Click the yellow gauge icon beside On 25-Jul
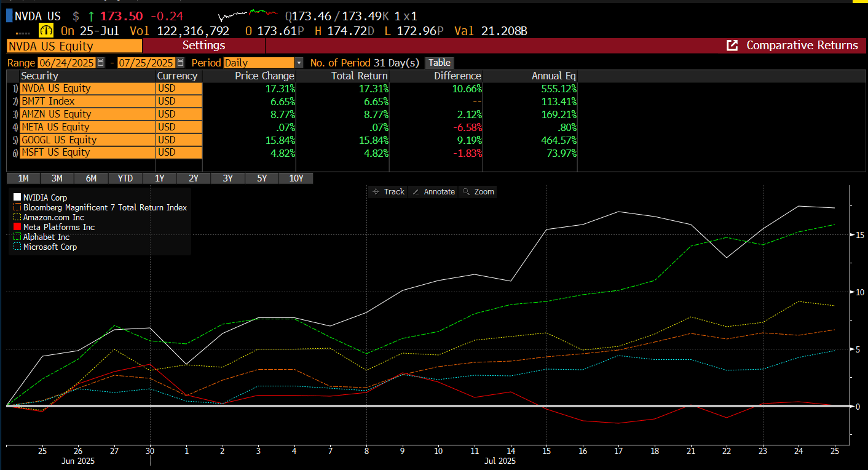 46,31
